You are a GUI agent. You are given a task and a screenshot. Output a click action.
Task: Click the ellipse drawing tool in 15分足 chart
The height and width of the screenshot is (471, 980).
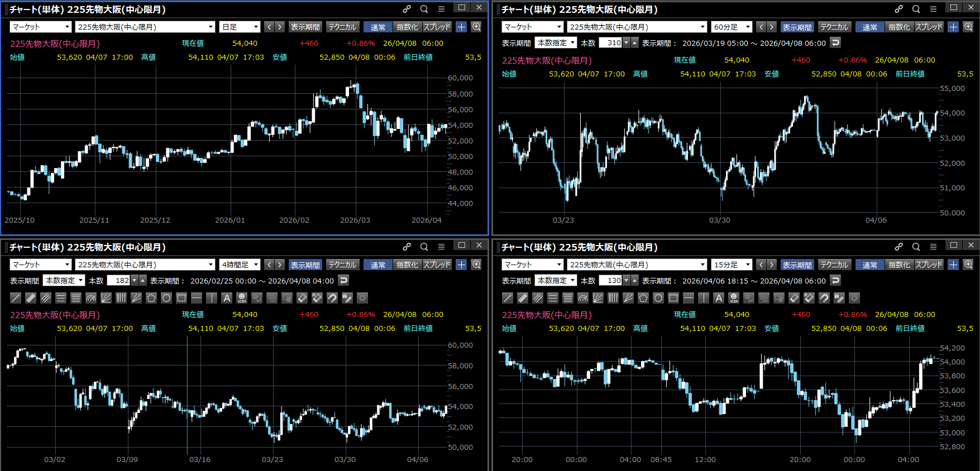click(x=658, y=298)
